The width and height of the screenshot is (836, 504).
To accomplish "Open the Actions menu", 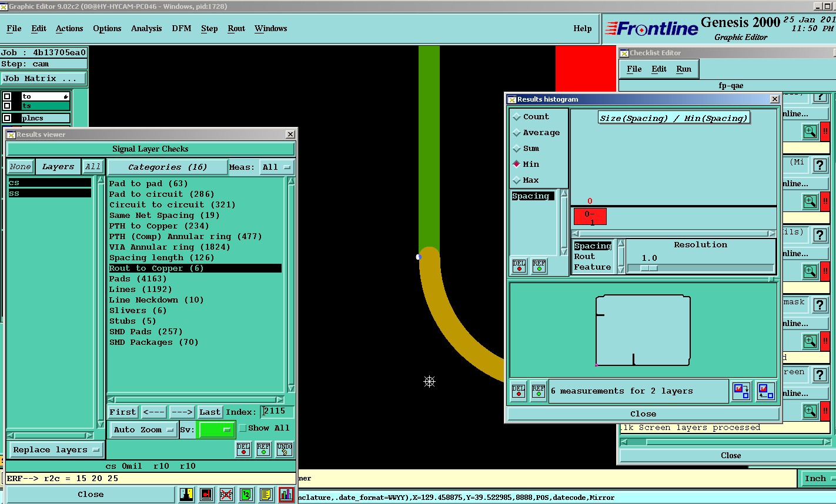I will click(x=69, y=28).
